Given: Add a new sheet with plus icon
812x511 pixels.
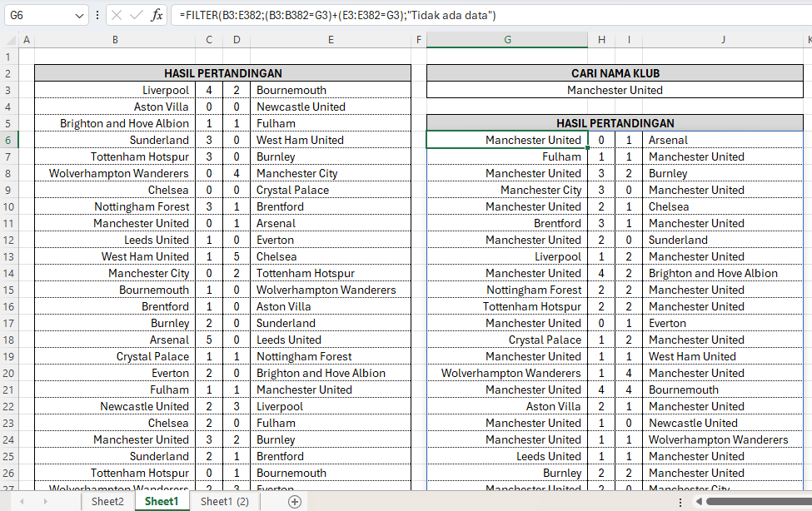Looking at the screenshot, I should click(x=295, y=501).
